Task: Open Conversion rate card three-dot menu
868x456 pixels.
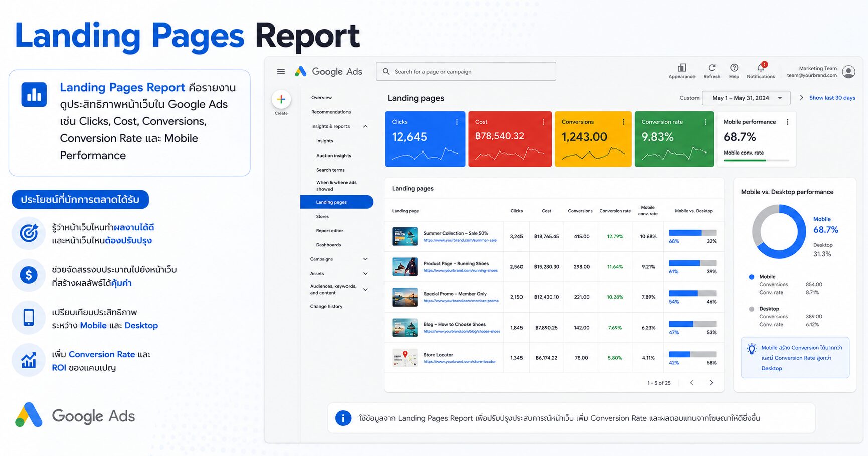Action: [705, 122]
